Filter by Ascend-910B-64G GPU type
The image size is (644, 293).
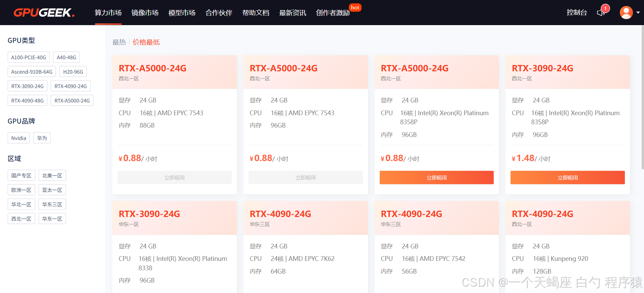[32, 72]
